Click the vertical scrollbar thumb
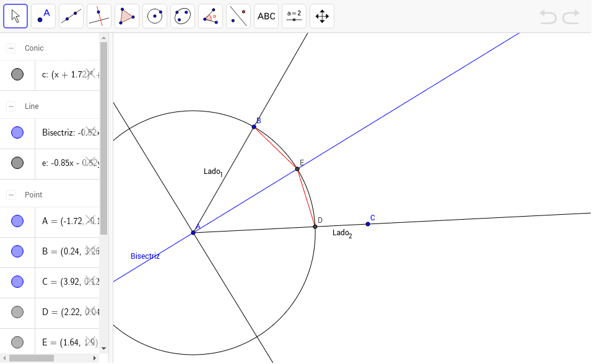This screenshot has width=592, height=364. 104,138
